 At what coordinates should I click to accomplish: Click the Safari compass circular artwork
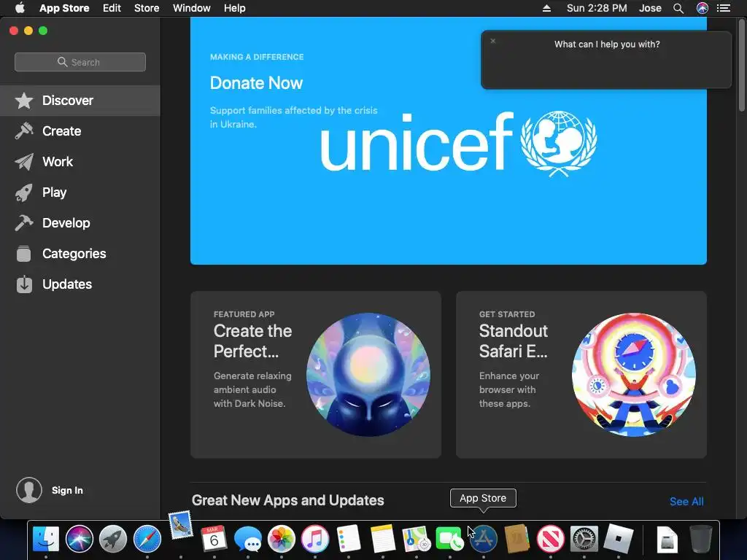[x=634, y=375]
